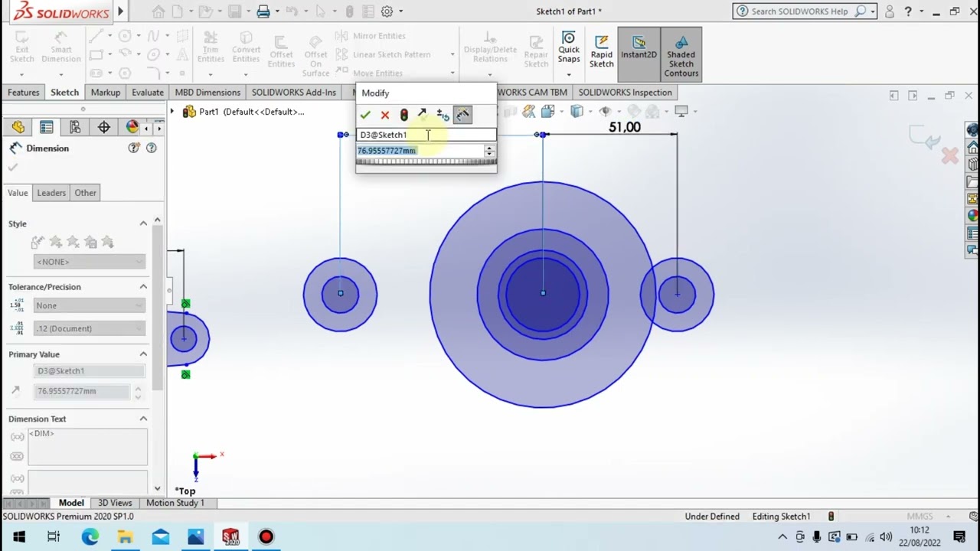Click the Home toolbar icon
980x551 pixels.
(x=158, y=11)
